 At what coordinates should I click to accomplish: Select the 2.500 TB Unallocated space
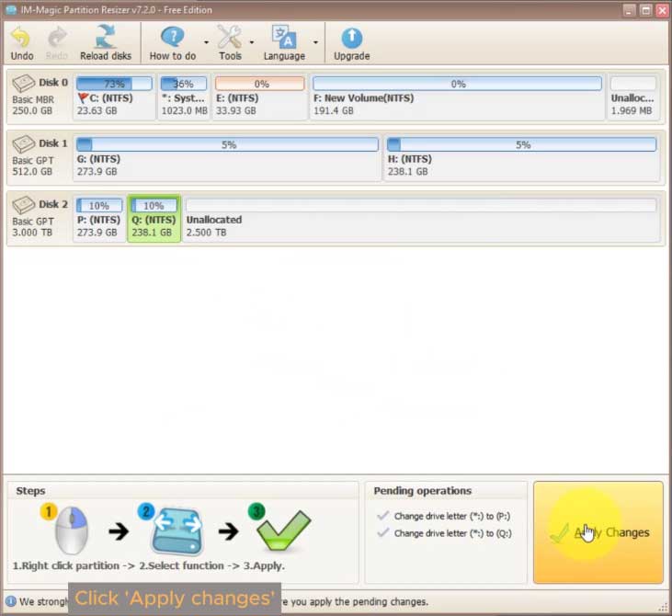tap(421, 218)
